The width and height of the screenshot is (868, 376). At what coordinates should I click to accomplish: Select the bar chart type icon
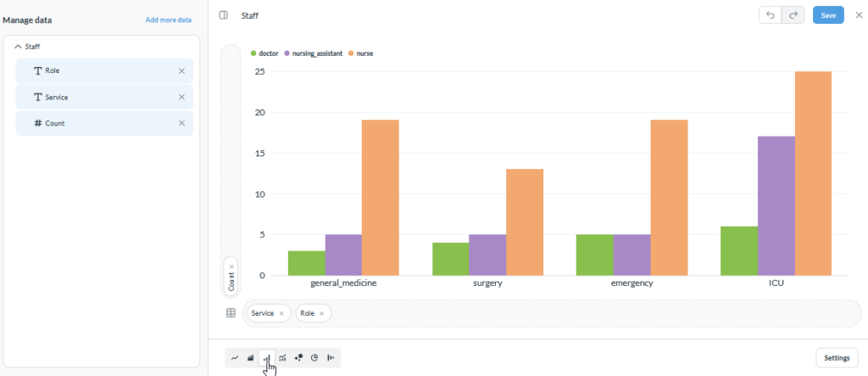click(267, 357)
